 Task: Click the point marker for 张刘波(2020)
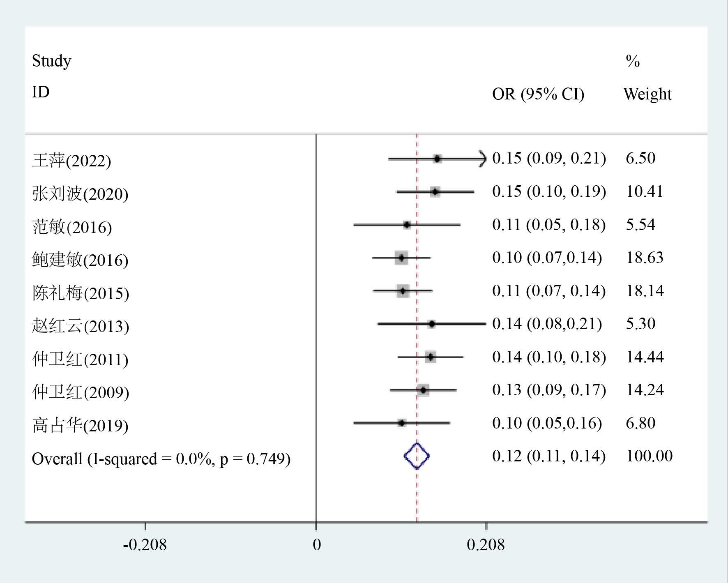(435, 191)
